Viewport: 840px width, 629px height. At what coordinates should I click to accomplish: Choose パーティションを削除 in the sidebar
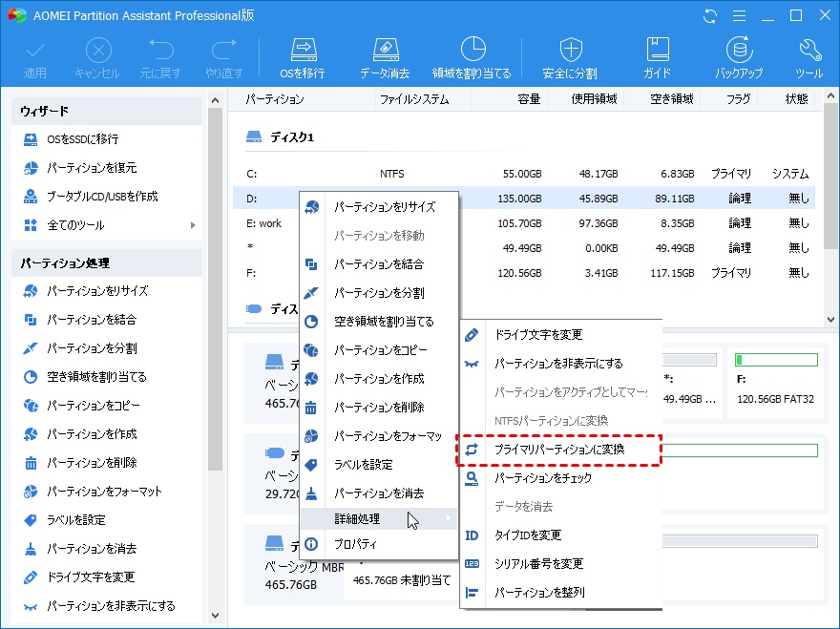(80, 462)
